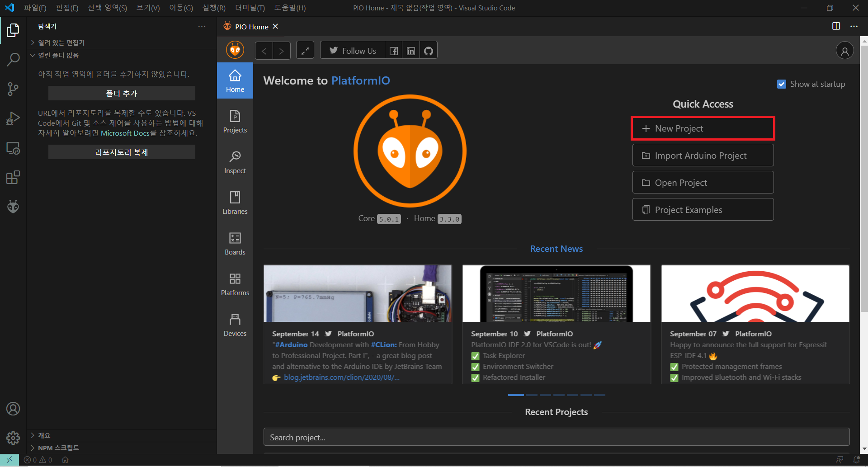Open 보기(V) menu

tap(148, 8)
